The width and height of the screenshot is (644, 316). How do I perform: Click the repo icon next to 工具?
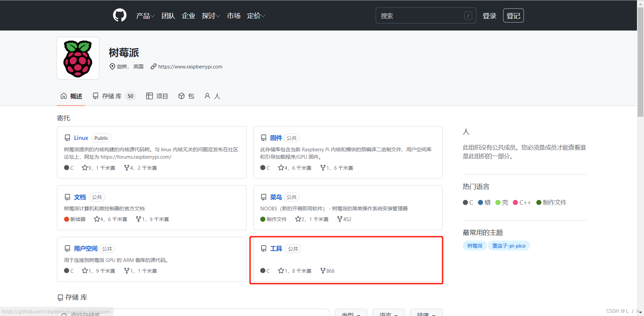point(264,249)
